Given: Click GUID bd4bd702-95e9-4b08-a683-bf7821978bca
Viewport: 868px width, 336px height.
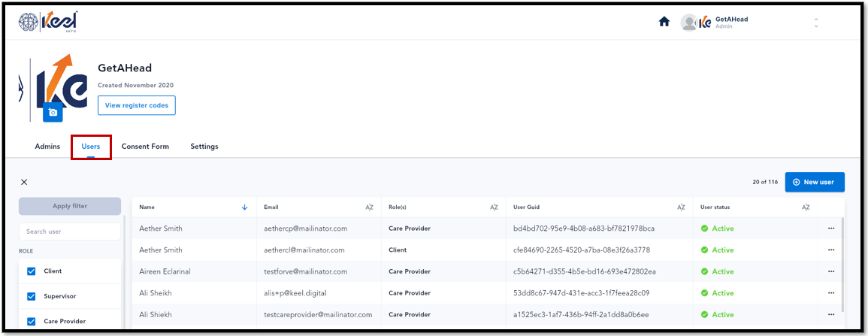Looking at the screenshot, I should pyautogui.click(x=584, y=228).
